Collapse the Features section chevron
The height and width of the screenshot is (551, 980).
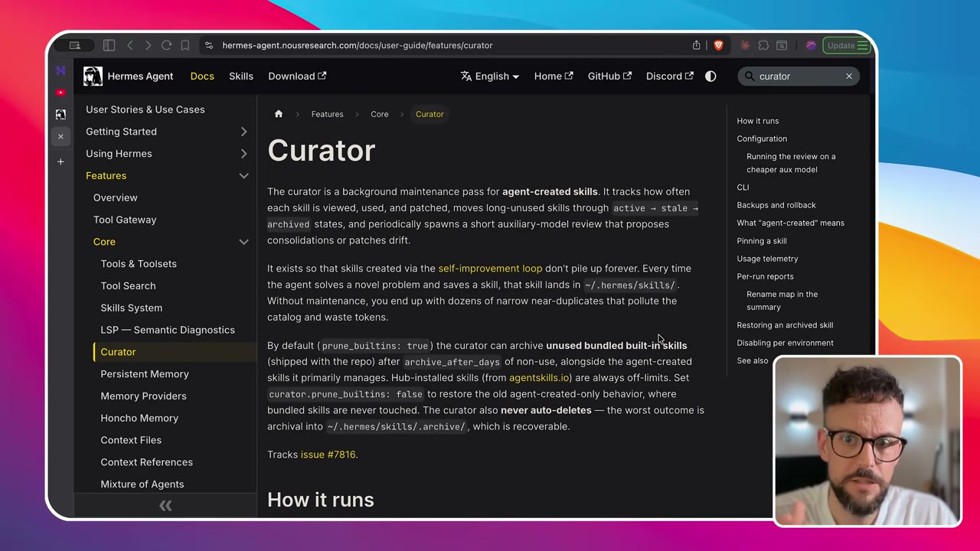click(243, 176)
